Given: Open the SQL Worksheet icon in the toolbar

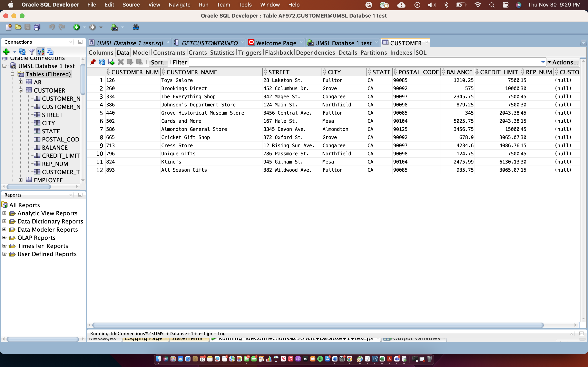Looking at the screenshot, I should tap(114, 28).
